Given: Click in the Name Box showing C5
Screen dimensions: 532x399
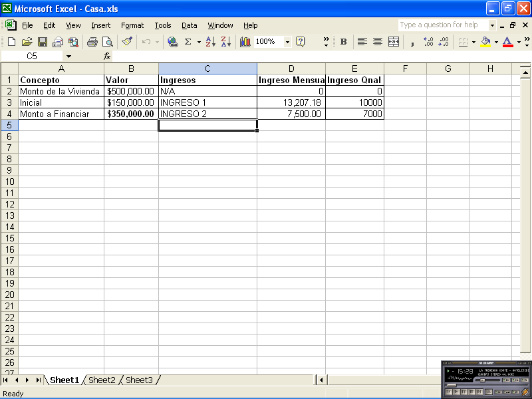Looking at the screenshot, I should (32, 56).
